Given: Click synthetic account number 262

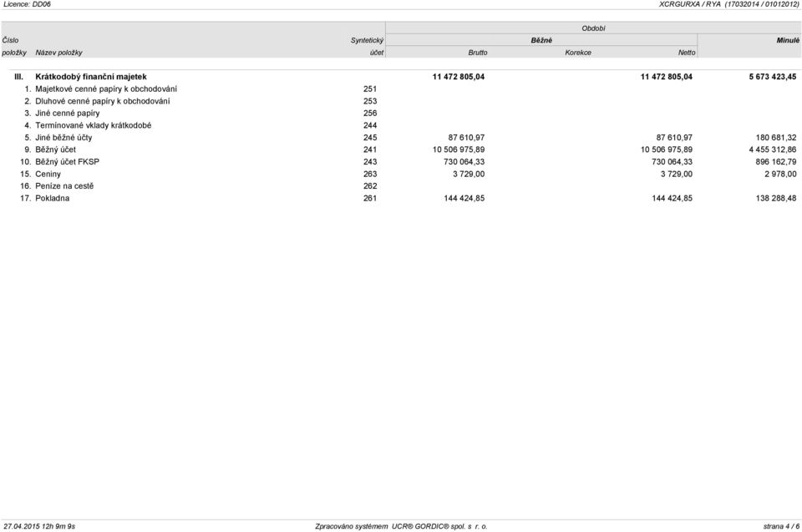Looking at the screenshot, I should 370,186.
